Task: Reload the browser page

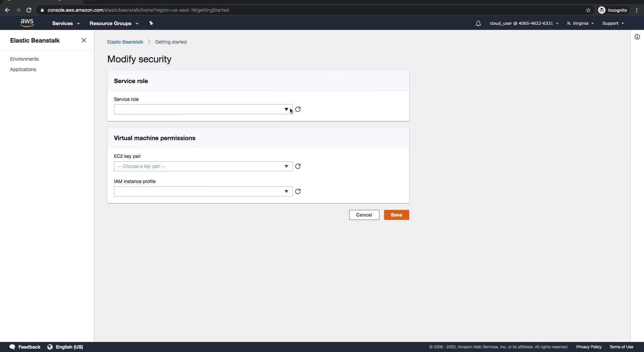Action: (29, 10)
